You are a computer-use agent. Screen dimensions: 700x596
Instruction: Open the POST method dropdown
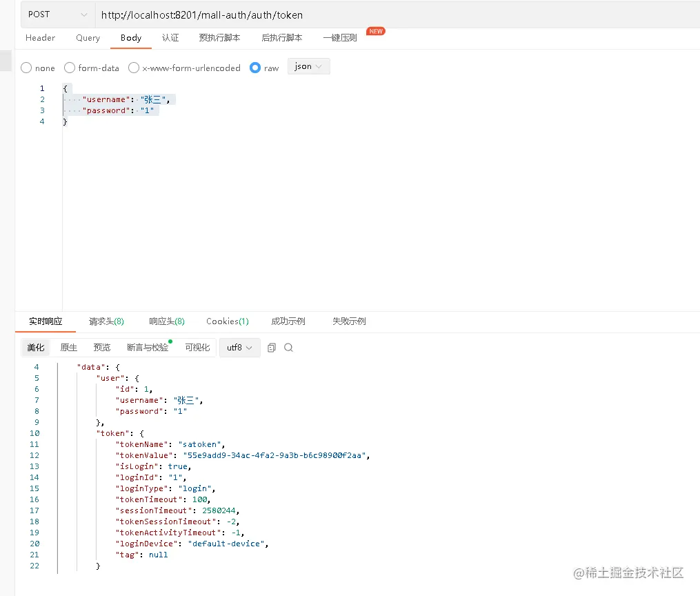(x=58, y=14)
